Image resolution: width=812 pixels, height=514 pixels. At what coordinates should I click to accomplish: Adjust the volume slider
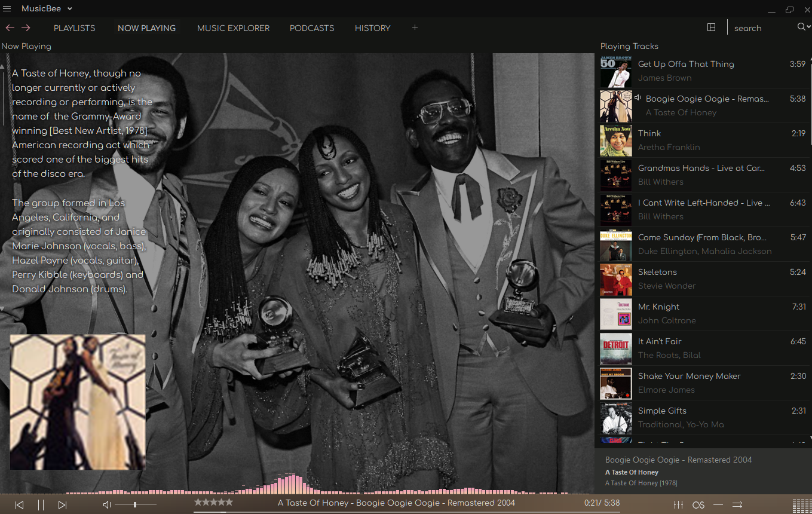[136, 505]
